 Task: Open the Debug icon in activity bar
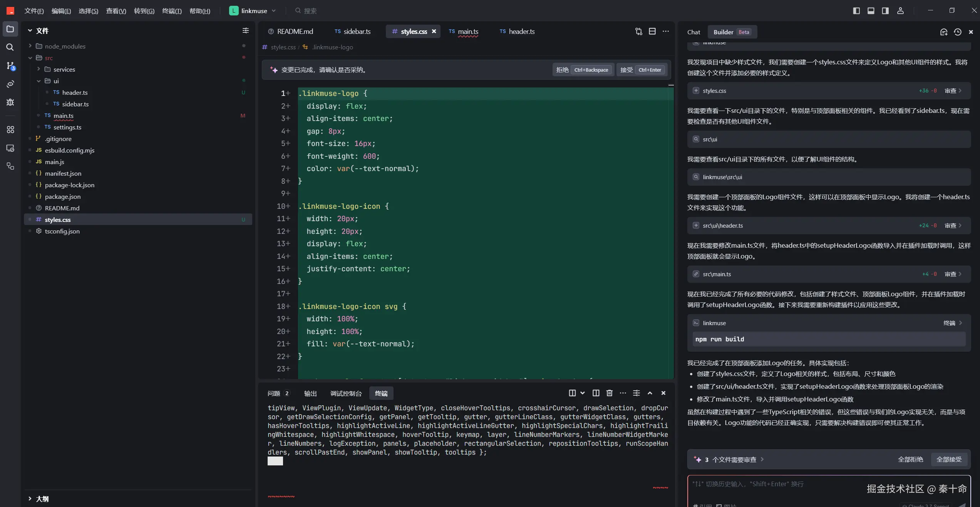(10, 102)
